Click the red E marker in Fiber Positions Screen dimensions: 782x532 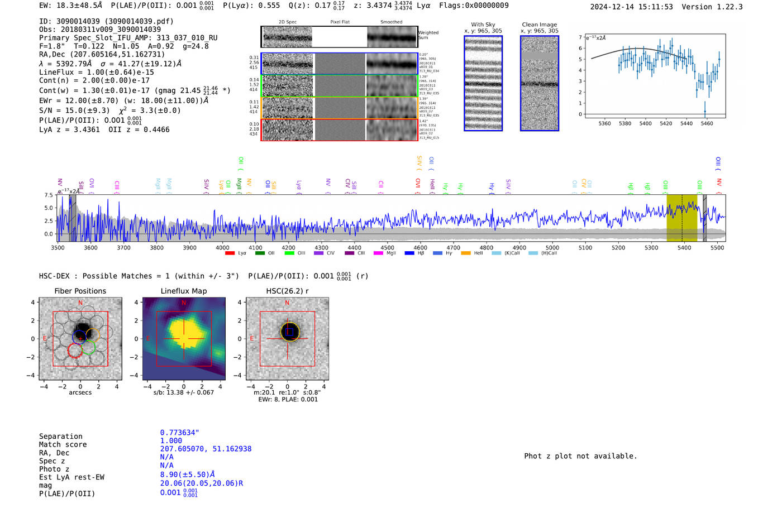click(x=45, y=338)
